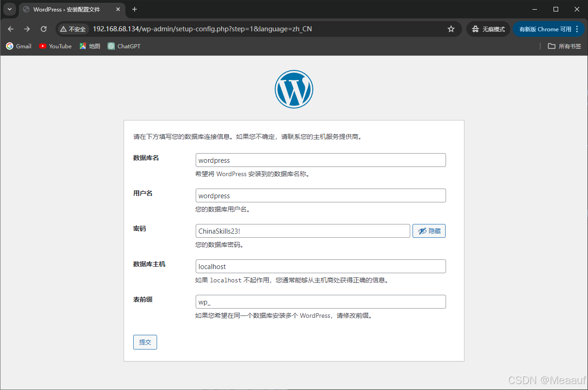This screenshot has width=588, height=390.
Task: Toggle password visibility with 隐藏 button
Action: tap(429, 231)
